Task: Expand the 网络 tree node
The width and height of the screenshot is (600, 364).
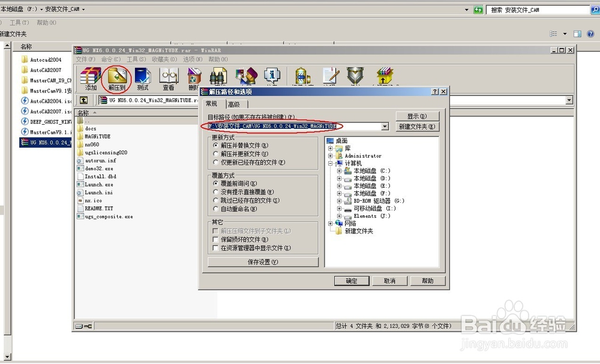Action: pos(330,223)
